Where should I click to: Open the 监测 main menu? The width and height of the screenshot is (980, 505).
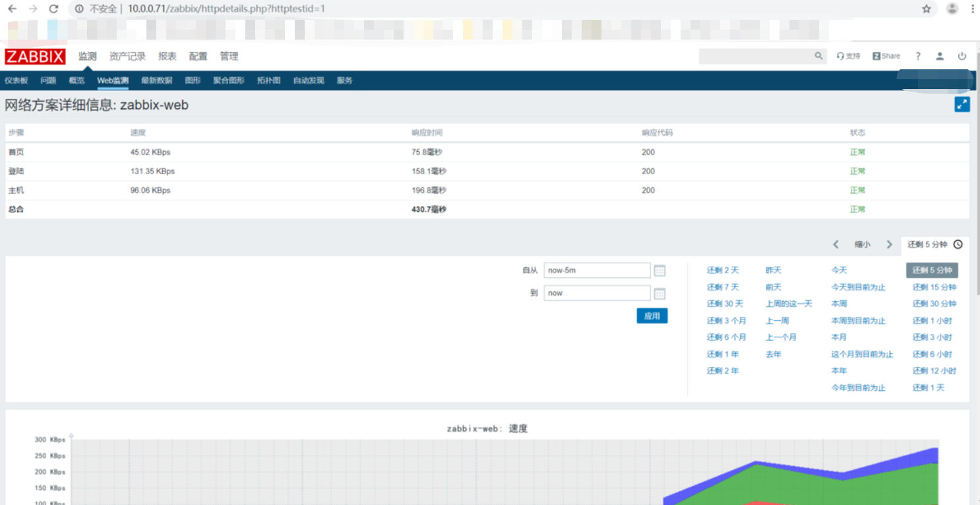88,56
